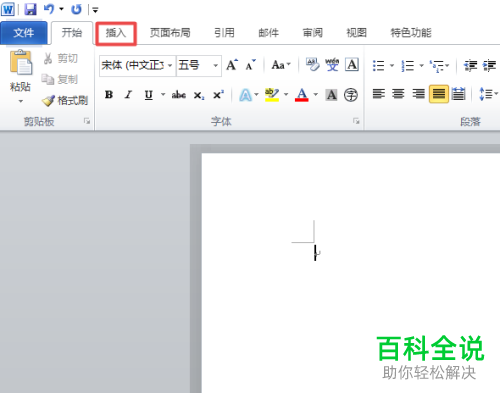This screenshot has height=393, width=500.
Task: Open the numbering library dropdown arrow
Action: coord(421,65)
